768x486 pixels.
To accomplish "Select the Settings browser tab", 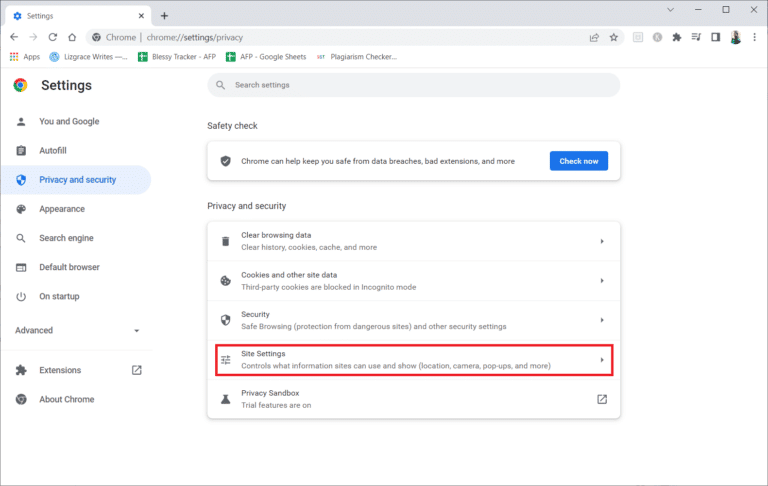I will [x=78, y=16].
